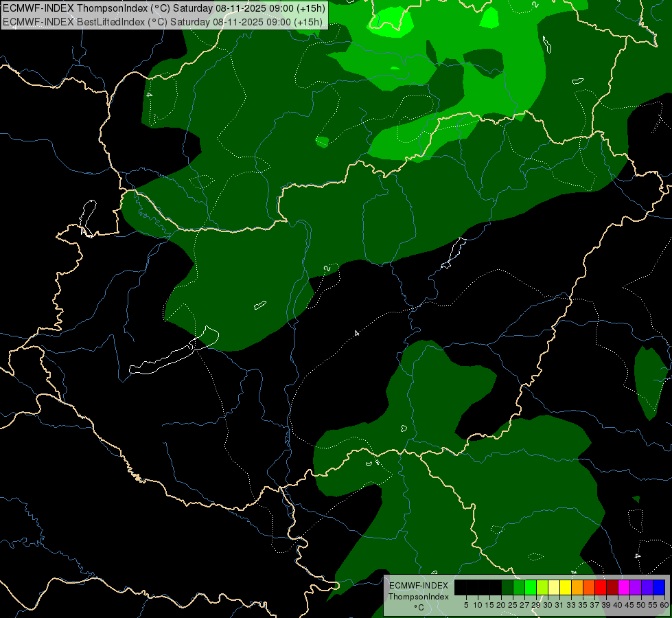
Task: Click the dark green 20–25 legend swatch
Action: point(507,587)
